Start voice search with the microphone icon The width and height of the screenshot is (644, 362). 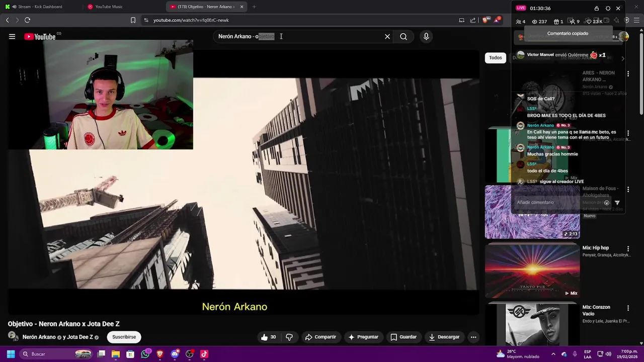tap(426, 36)
